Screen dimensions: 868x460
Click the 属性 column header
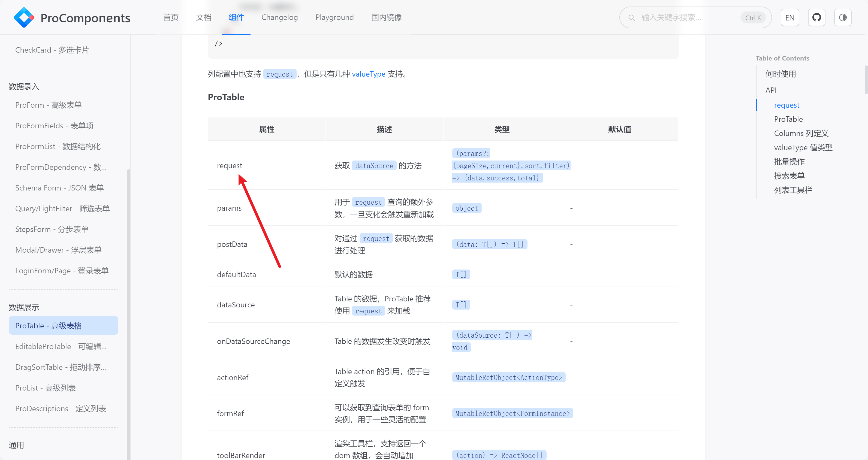(267, 129)
